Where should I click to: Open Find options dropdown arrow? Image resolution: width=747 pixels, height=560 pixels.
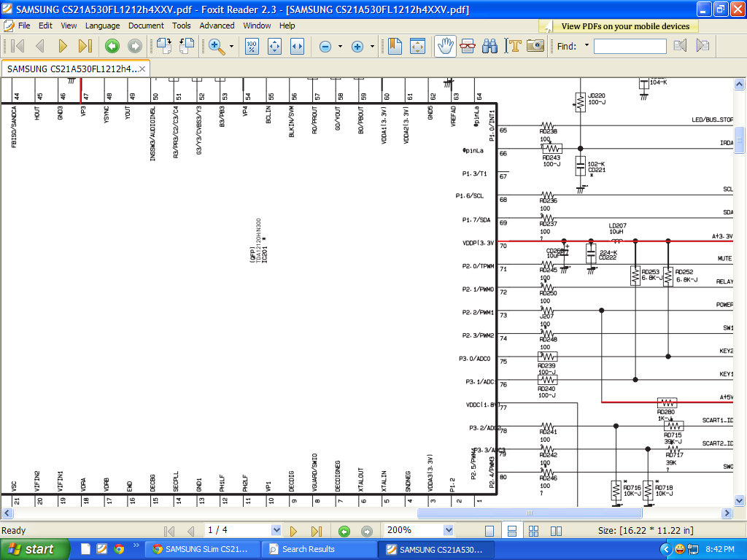[x=587, y=46]
